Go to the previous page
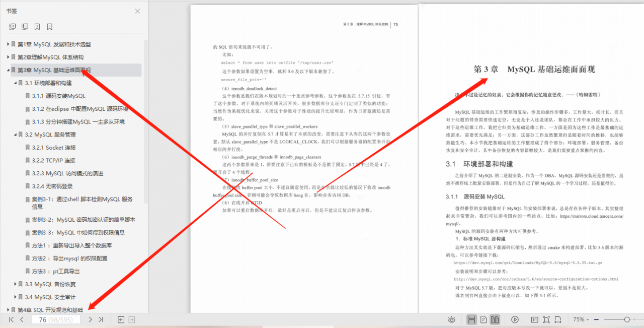Viewport: 644px width, 328px height. 22,319
